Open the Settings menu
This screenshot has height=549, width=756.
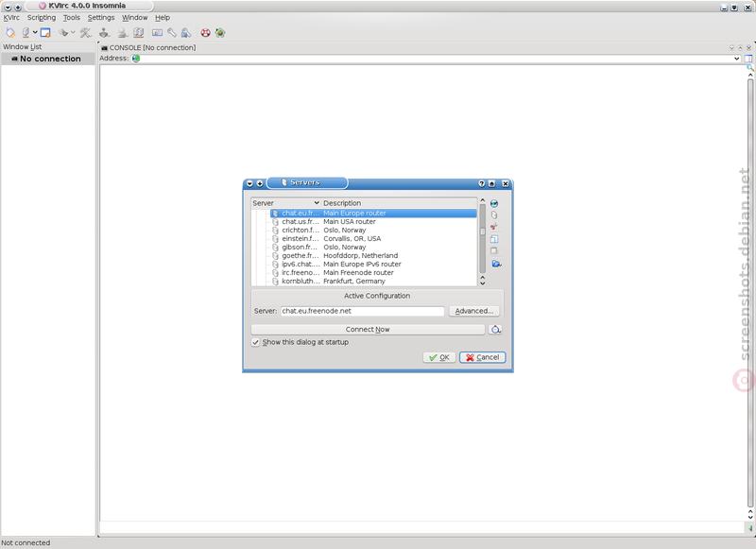pyautogui.click(x=101, y=18)
